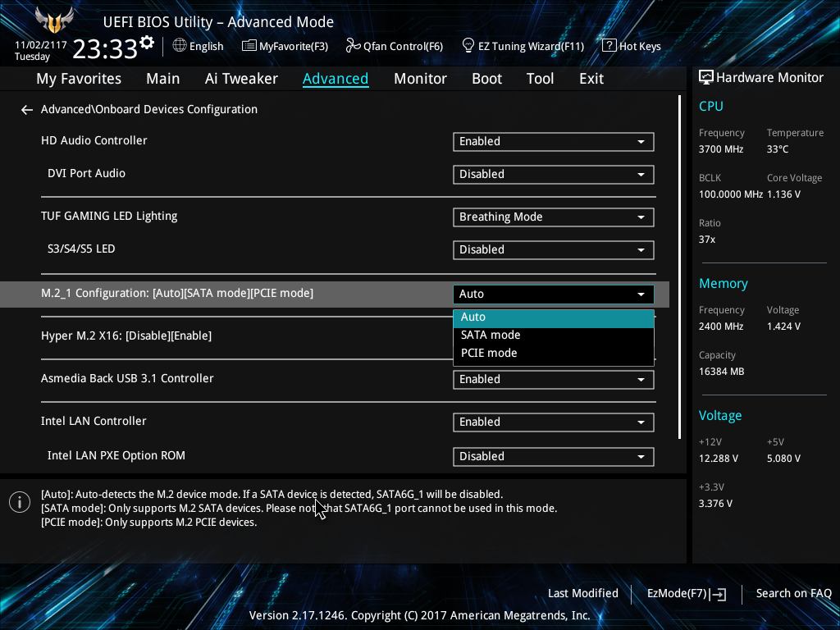The width and height of the screenshot is (840, 630).
Task: Click the +3.3V reading 3.376 V
Action: (x=715, y=504)
